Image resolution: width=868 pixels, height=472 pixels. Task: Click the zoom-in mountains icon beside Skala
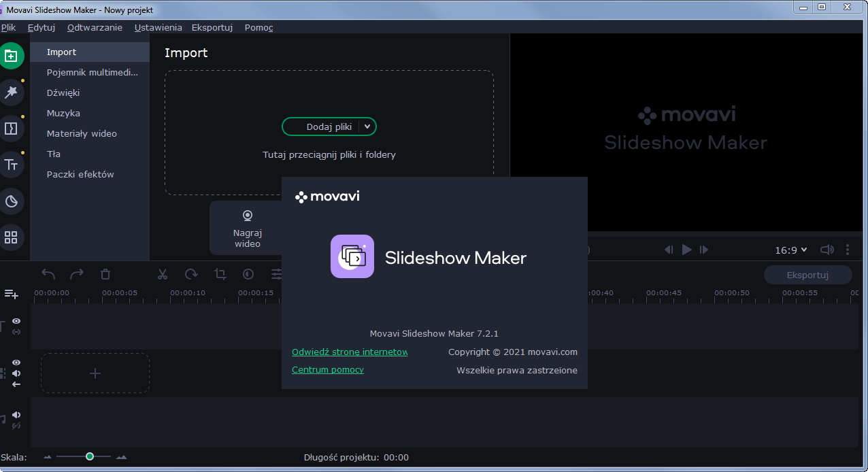pyautogui.click(x=122, y=457)
